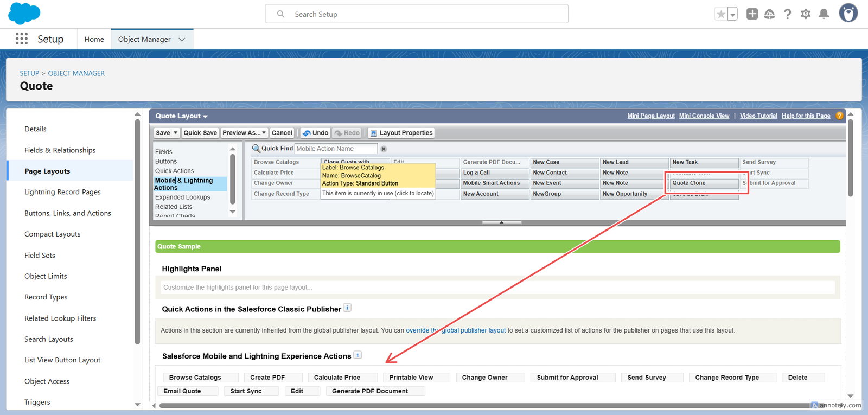868x415 pixels.
Task: Select the Mobile Smart Actions palette item
Action: (x=495, y=183)
